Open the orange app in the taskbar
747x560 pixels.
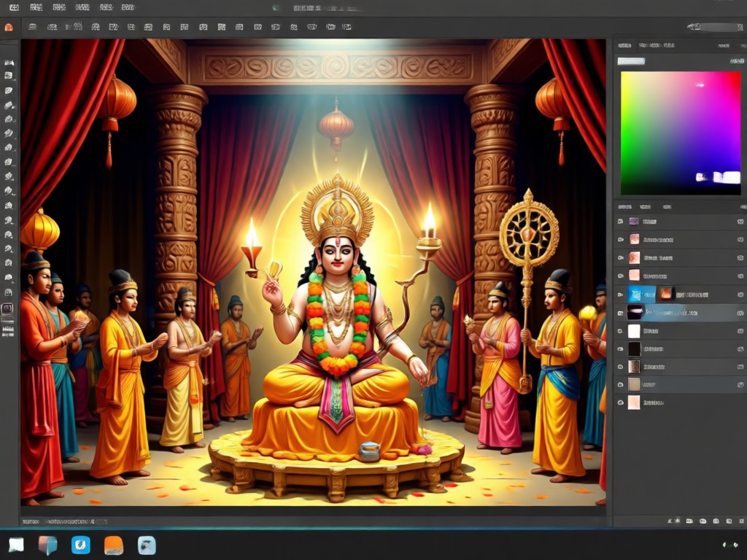coord(114,545)
